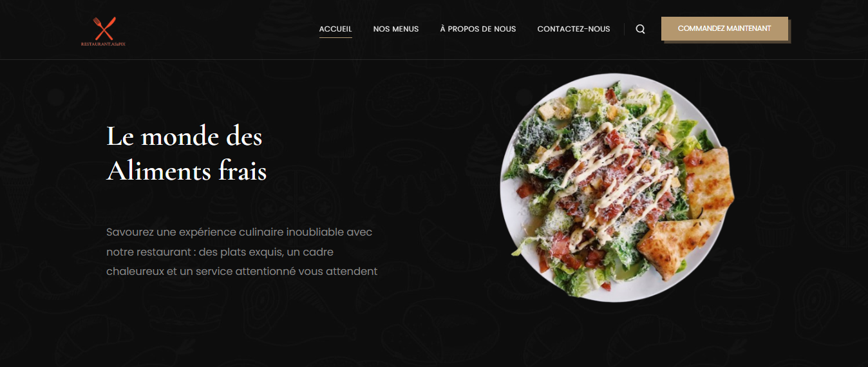This screenshot has width=868, height=367.
Task: Click the gold underline beneath ACCUEIL
Action: 335,38
